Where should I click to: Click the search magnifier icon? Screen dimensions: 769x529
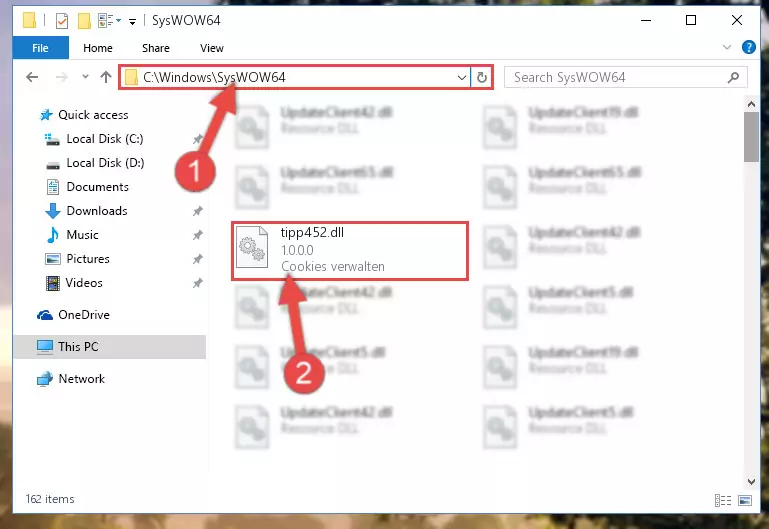click(733, 77)
